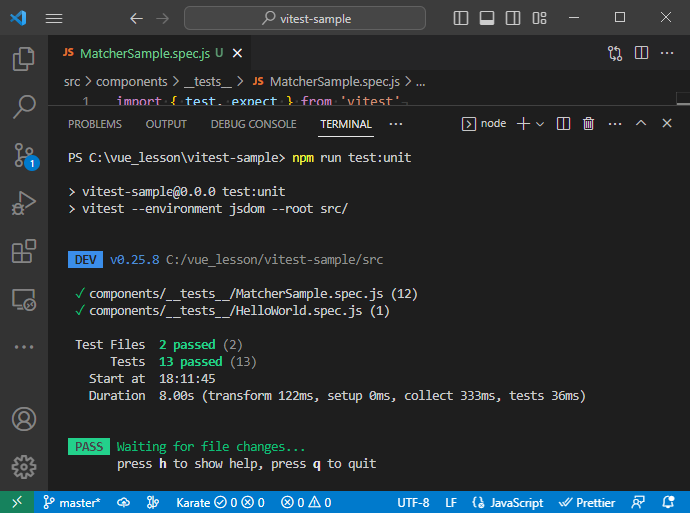Click the editor minimap scrollbar slider
The image size is (690, 513).
click(x=683, y=99)
